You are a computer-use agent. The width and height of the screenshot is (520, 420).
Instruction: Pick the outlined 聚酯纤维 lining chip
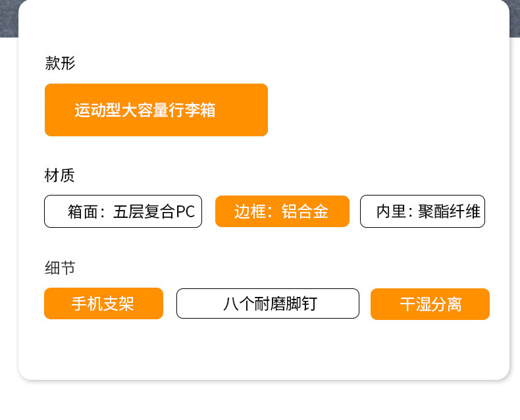(x=423, y=211)
